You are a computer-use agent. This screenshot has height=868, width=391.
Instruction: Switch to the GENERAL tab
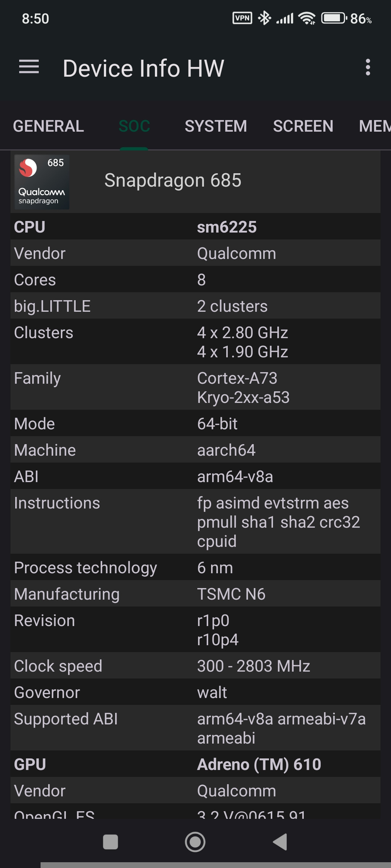49,126
